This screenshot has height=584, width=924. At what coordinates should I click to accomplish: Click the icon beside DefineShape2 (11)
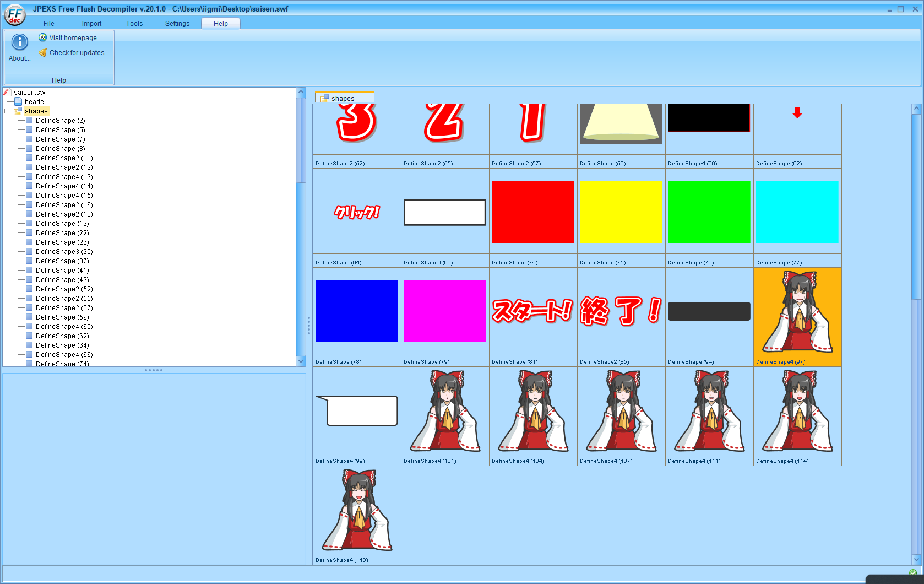click(x=29, y=158)
